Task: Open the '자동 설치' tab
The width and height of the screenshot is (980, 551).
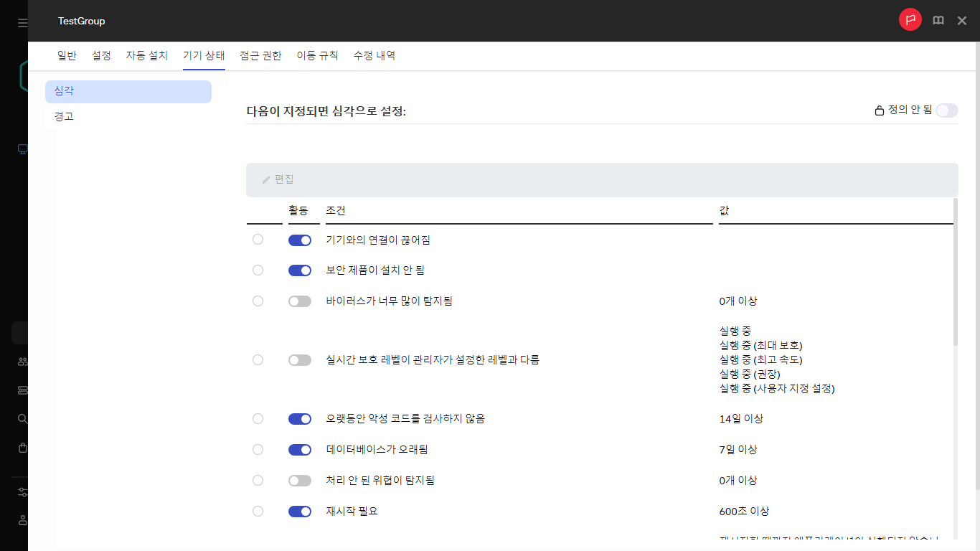Action: click(146, 55)
